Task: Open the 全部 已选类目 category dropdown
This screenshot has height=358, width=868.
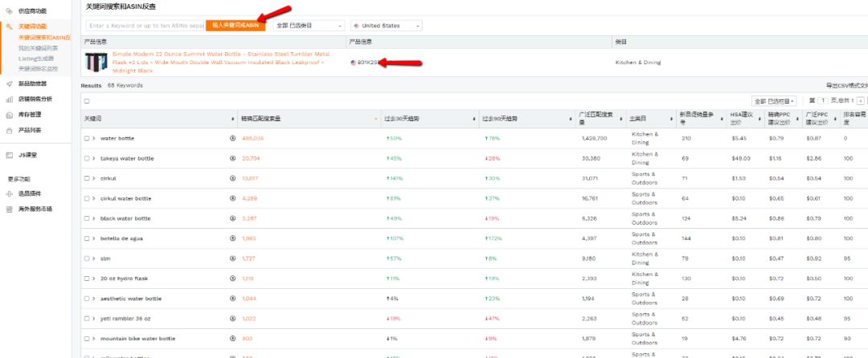Action: [x=309, y=26]
